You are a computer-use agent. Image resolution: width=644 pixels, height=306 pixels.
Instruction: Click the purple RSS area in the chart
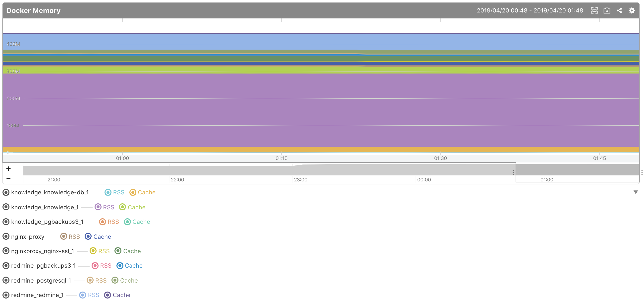(320, 110)
